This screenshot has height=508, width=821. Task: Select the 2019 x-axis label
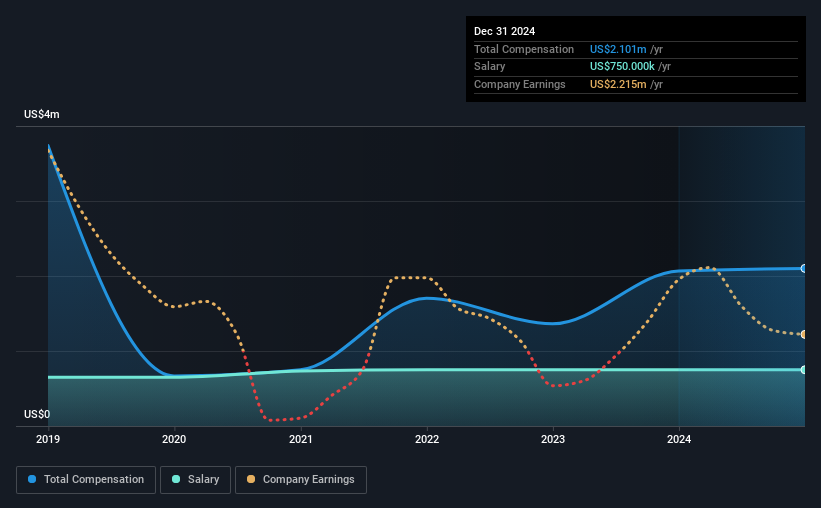(48, 439)
